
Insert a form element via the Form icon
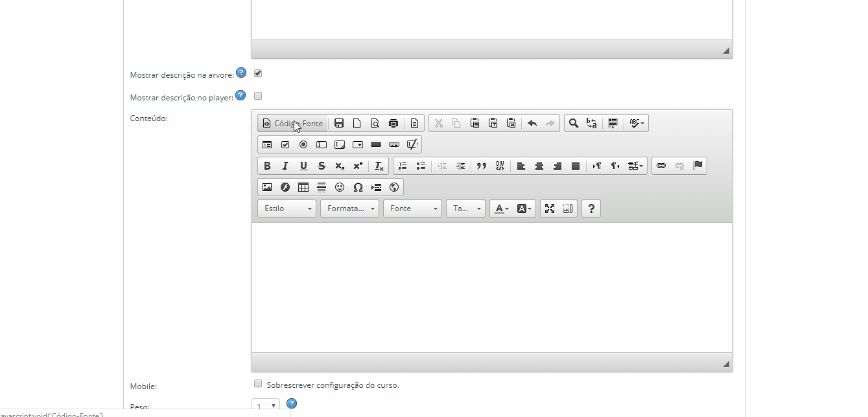pos(267,144)
